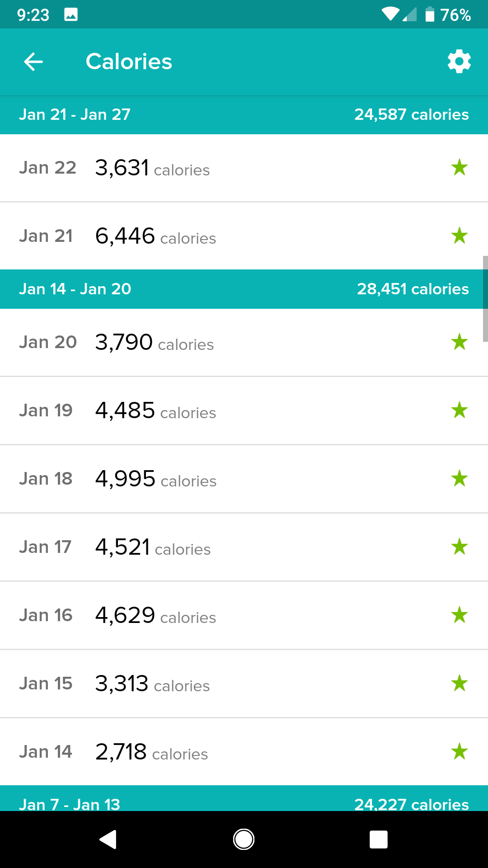Select the Jan 7 - Jan 13 week header

coord(244,800)
